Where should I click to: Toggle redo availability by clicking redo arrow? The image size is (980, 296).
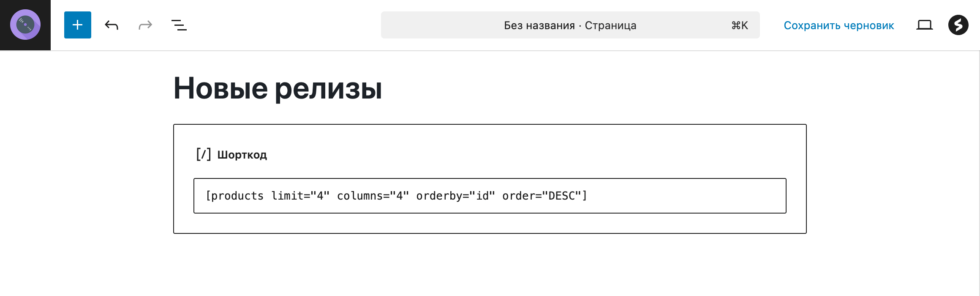tap(145, 25)
